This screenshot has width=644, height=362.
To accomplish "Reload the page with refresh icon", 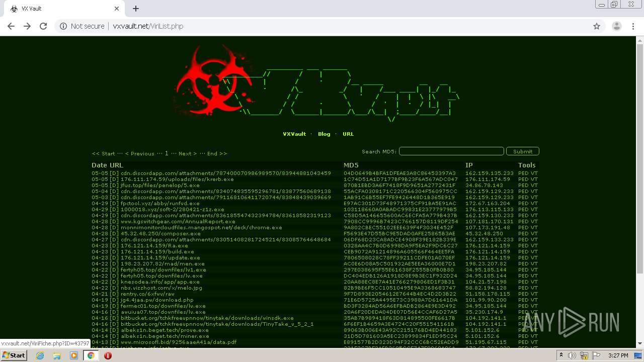I will pos(43,26).
